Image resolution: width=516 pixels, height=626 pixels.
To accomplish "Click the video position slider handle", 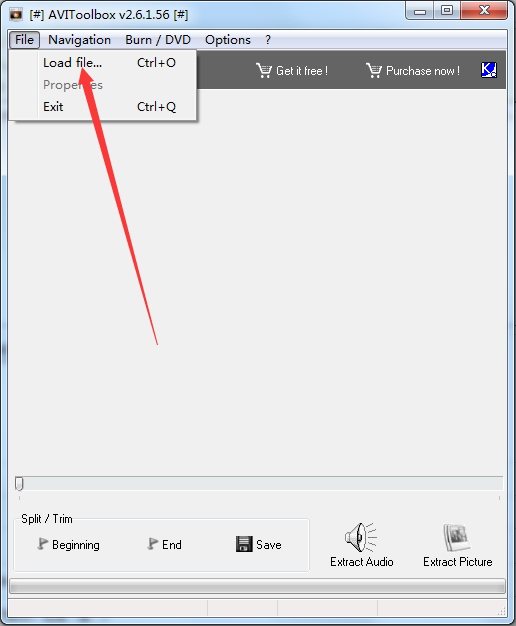I will 19,483.
